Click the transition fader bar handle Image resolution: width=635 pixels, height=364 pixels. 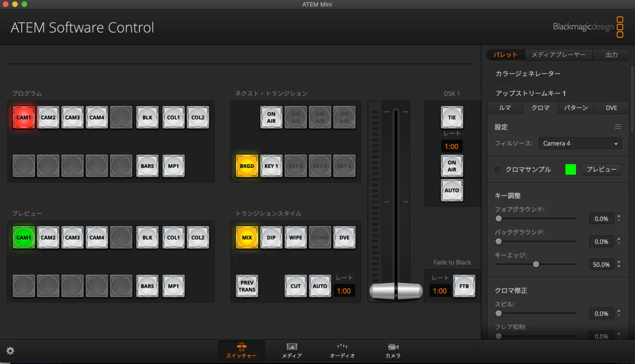pos(395,290)
